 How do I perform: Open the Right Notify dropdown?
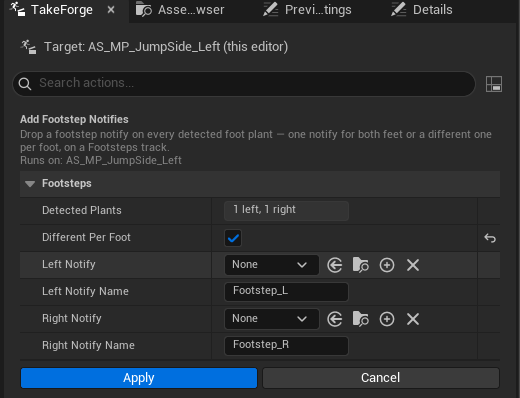click(272, 319)
